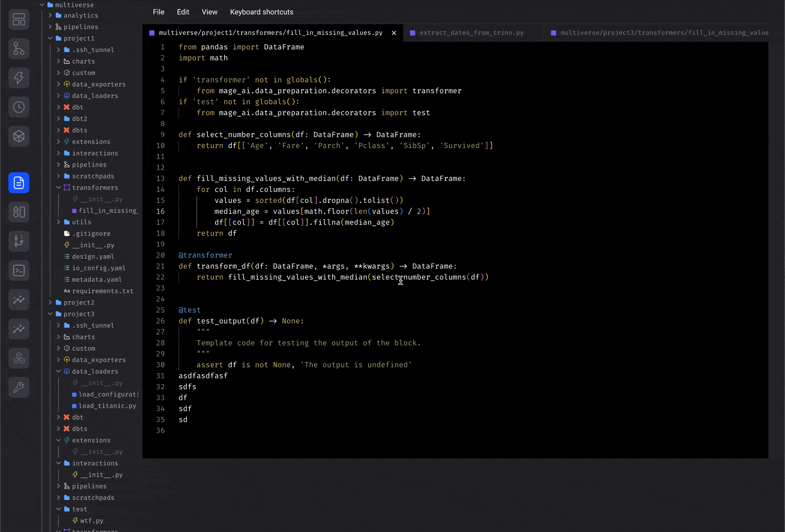Screen dimensions: 785x532
Task: Click the purple icon on extract_dates_from_trino.py tab
Action: coord(413,33)
